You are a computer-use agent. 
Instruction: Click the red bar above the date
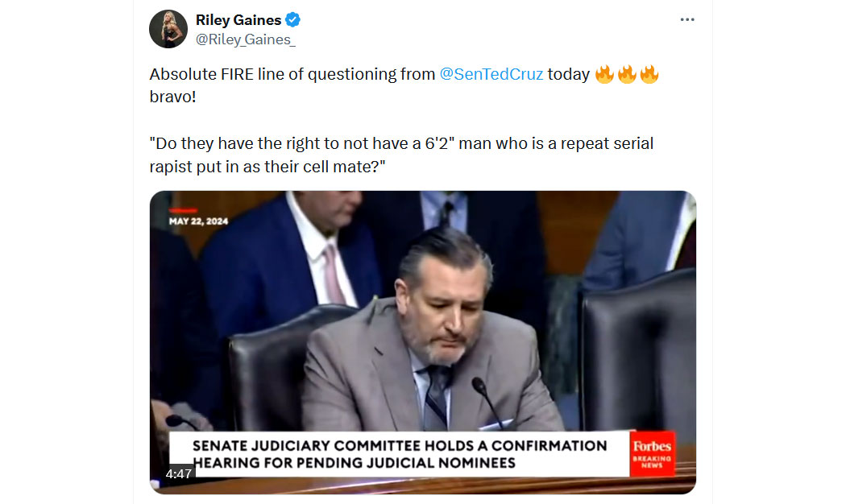[x=183, y=210]
